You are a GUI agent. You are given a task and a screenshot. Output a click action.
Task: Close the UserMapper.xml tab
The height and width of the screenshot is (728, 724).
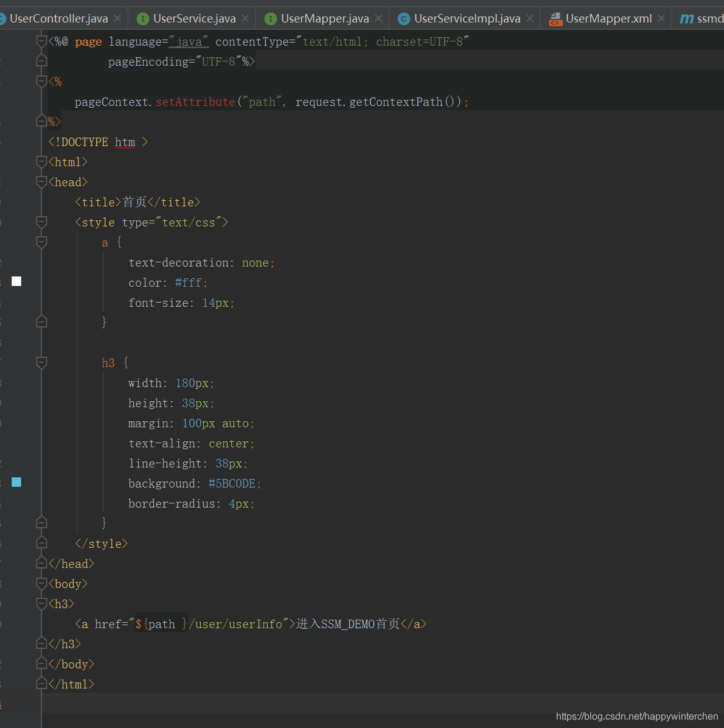pos(661,19)
